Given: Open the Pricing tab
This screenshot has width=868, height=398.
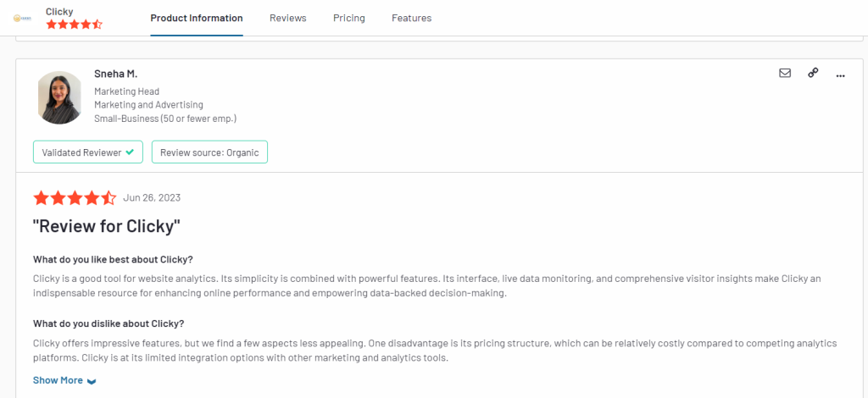Looking at the screenshot, I should tap(348, 18).
